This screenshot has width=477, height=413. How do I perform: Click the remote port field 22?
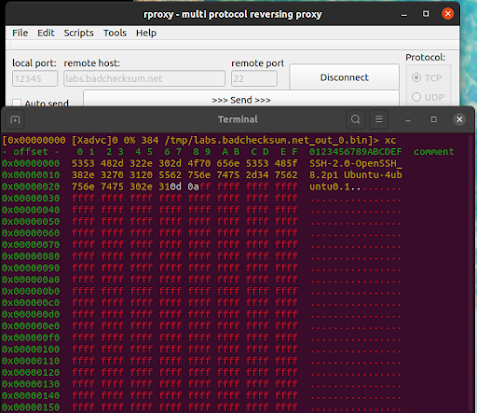pyautogui.click(x=254, y=79)
